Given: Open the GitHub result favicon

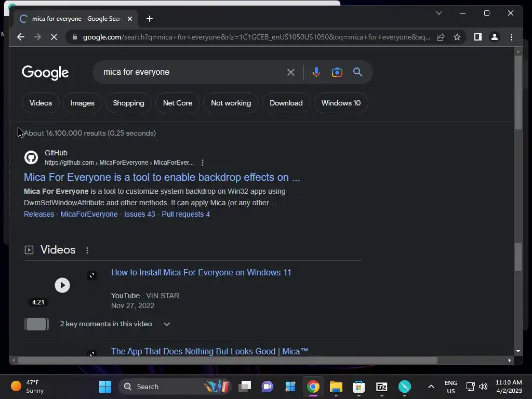Looking at the screenshot, I should pyautogui.click(x=31, y=157).
